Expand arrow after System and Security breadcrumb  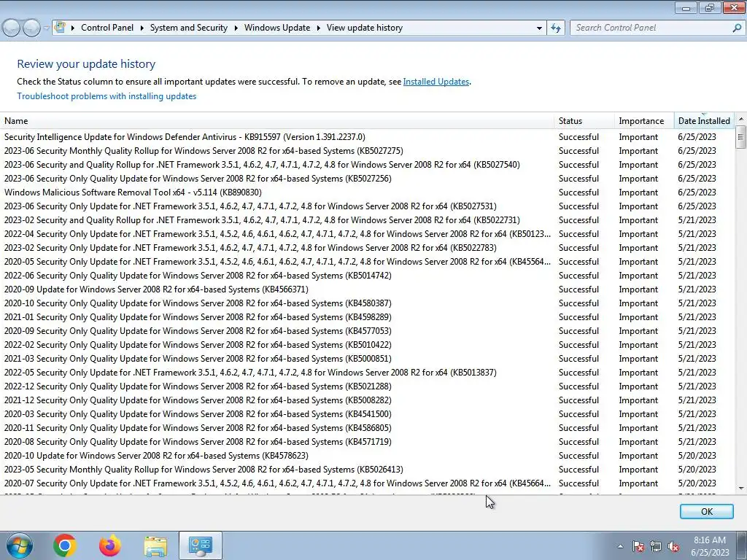(x=236, y=28)
